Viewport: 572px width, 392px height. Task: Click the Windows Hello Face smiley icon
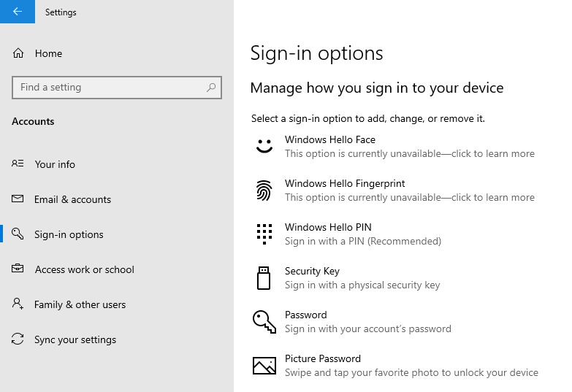pyautogui.click(x=264, y=146)
